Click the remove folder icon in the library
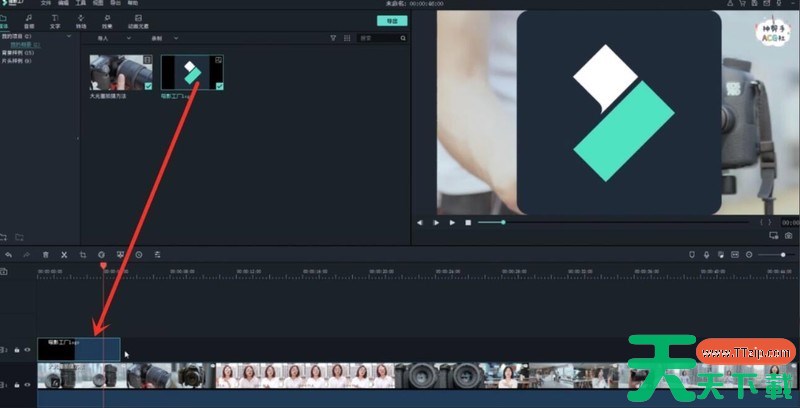Screen dimensions: 800x408 (19, 237)
